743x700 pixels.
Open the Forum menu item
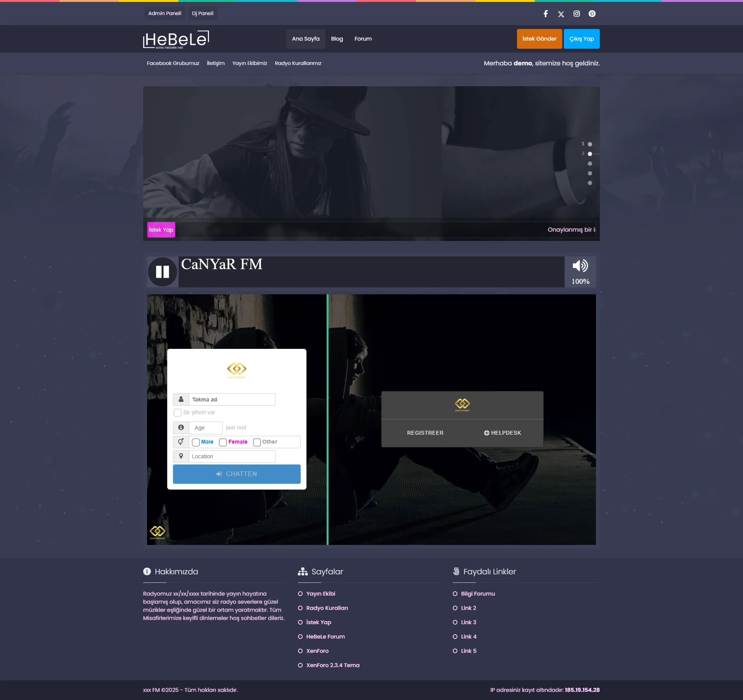[x=363, y=39]
